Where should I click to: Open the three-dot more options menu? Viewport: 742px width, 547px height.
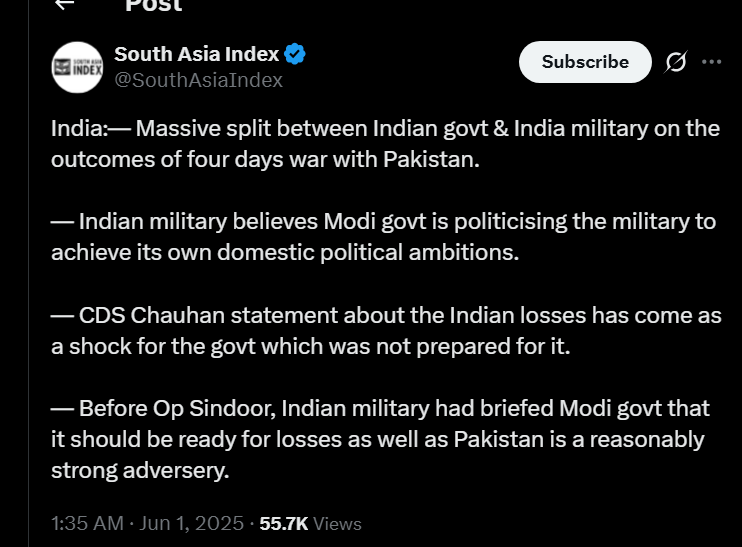pyautogui.click(x=712, y=62)
